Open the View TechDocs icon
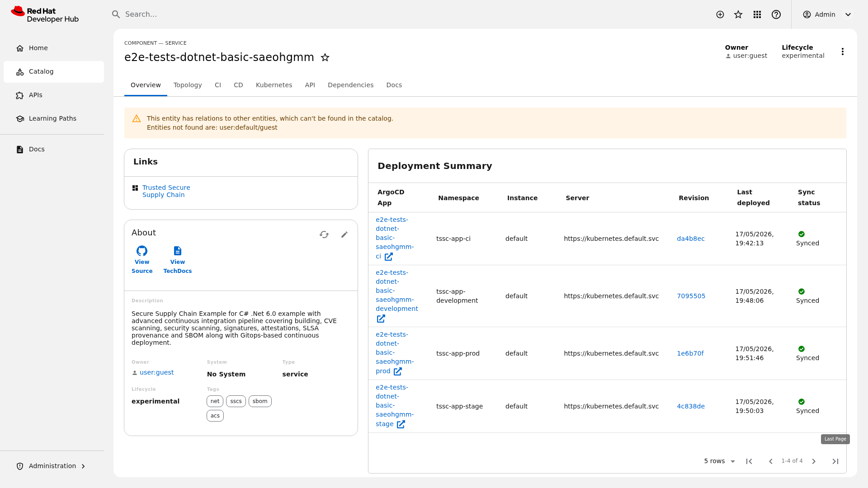The image size is (868, 488). point(178,251)
